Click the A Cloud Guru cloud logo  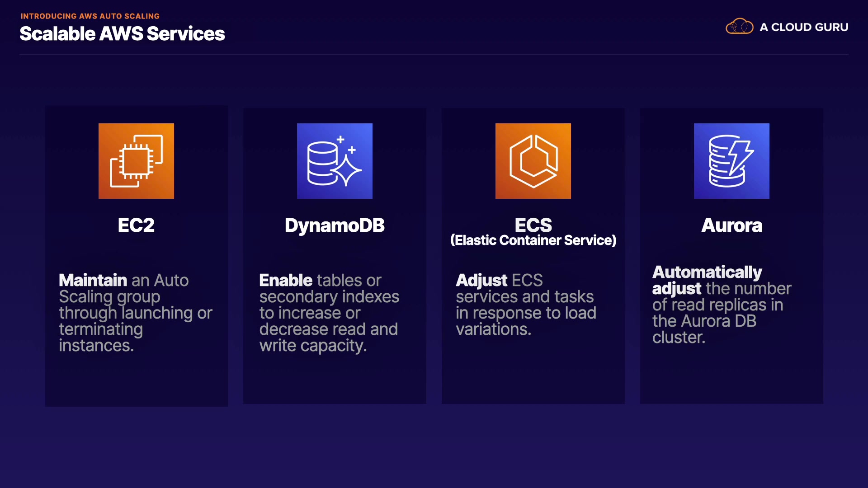[x=739, y=27]
